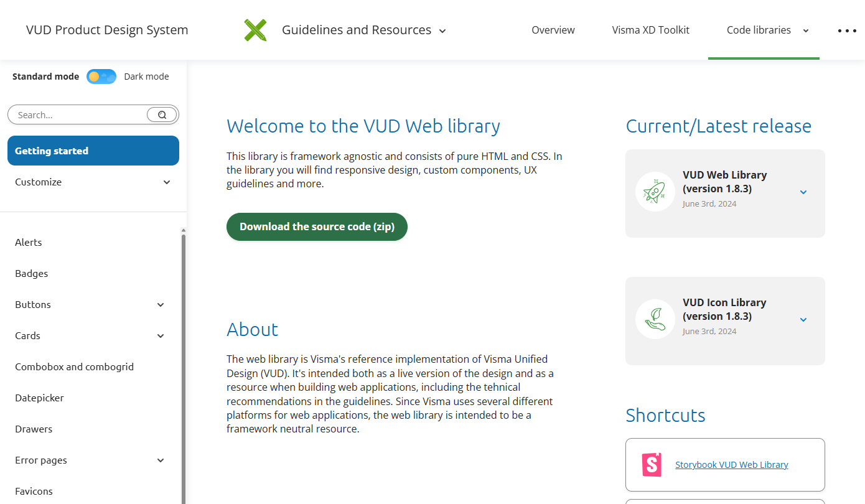
Task: Click the rocket icon on VUD Web Library card
Action: tap(655, 192)
